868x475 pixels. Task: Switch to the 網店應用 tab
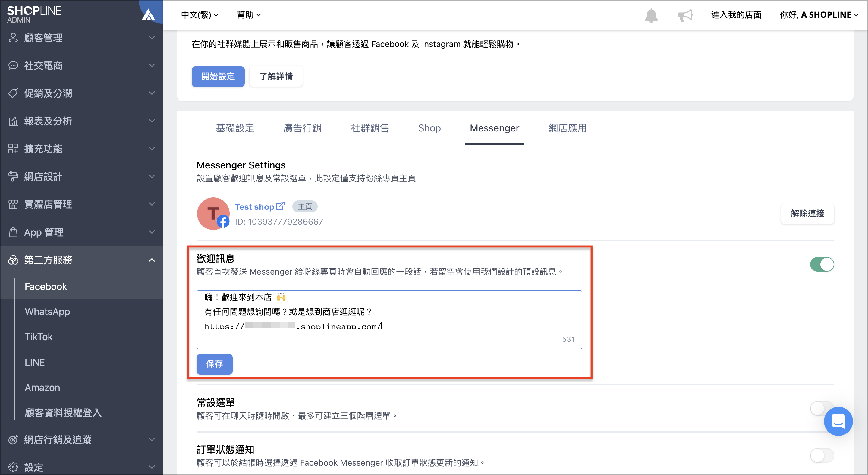tap(568, 128)
